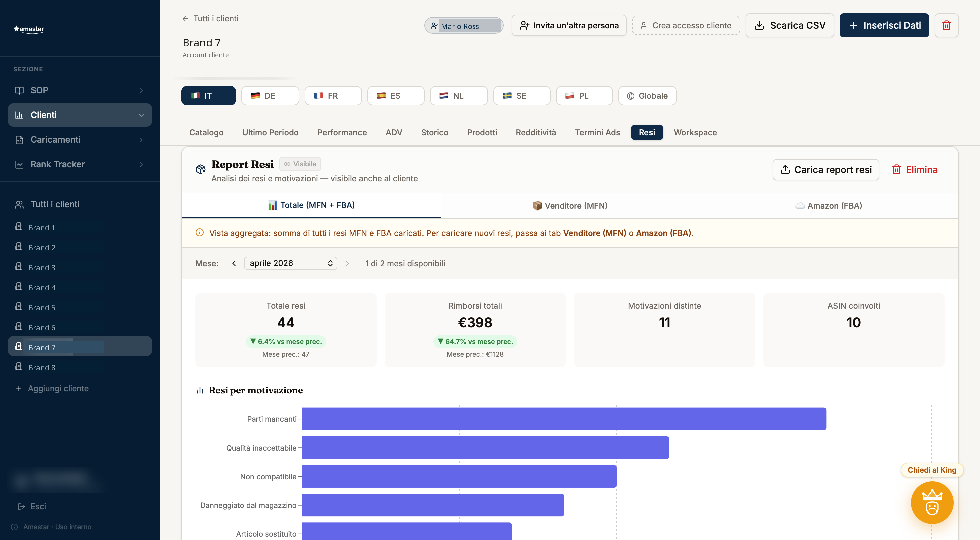Select the PL marketplace flag button
The image size is (980, 540).
coord(584,96)
